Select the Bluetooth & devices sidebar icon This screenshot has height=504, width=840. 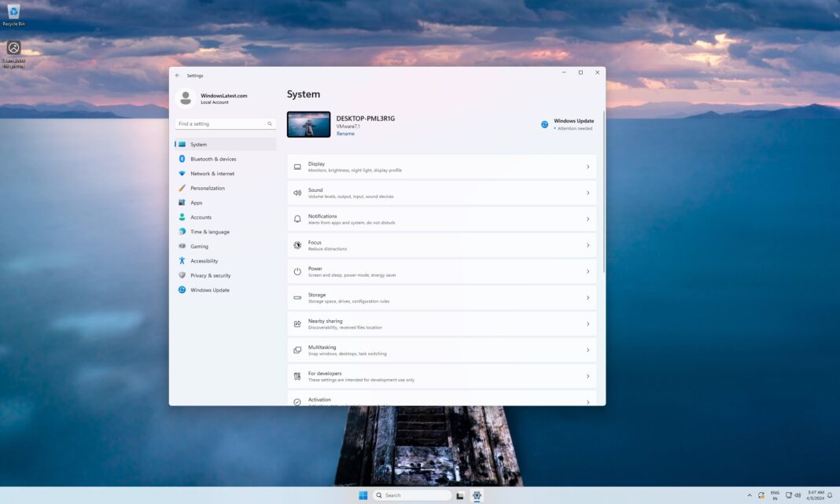point(183,159)
